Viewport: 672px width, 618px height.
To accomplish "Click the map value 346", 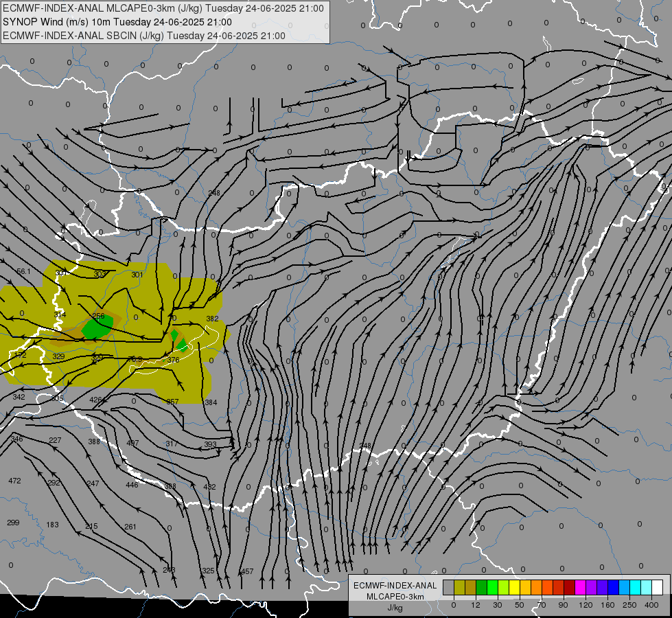I will coord(16,439).
